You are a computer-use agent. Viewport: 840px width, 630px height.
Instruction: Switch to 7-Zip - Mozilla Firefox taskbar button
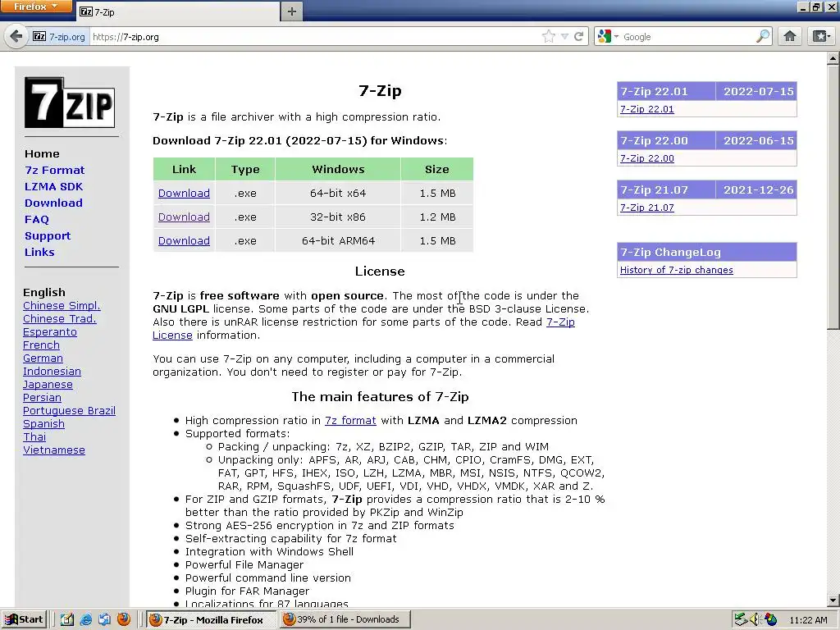coord(212,619)
